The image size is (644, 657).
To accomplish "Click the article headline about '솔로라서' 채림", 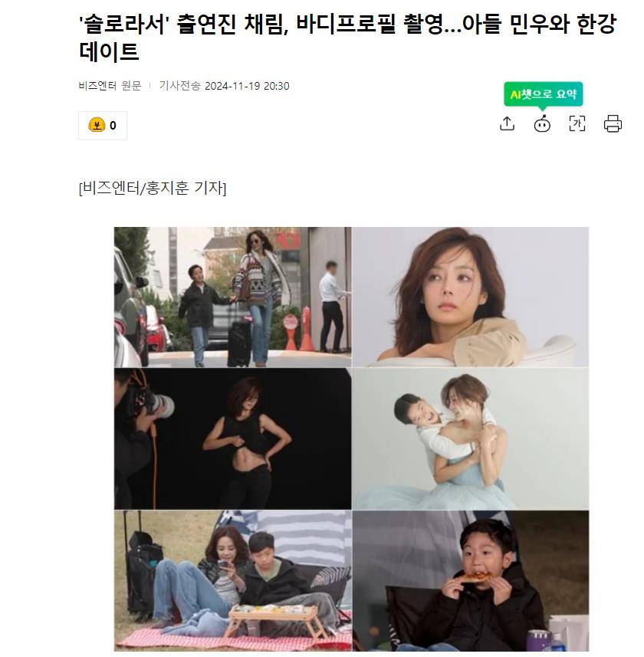I will pos(348,38).
